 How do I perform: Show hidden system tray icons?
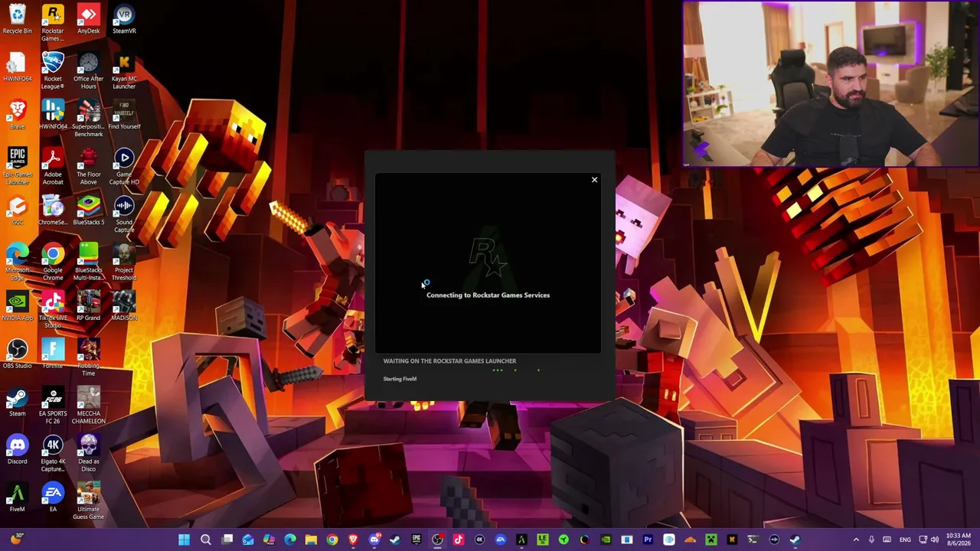click(x=856, y=540)
